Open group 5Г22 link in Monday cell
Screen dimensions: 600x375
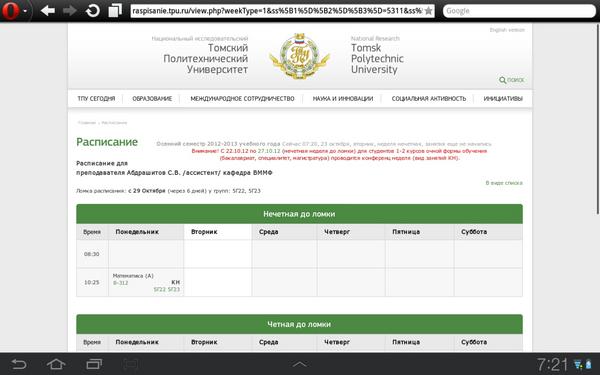pos(159,290)
